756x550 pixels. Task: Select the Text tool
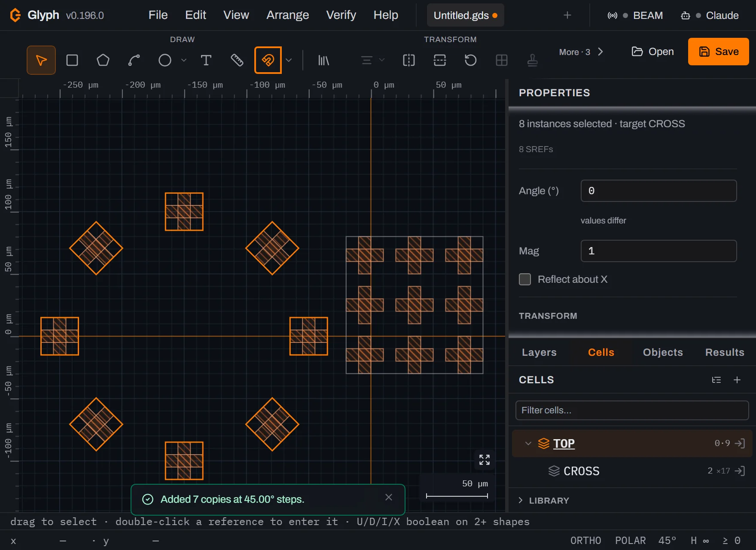pyautogui.click(x=206, y=60)
